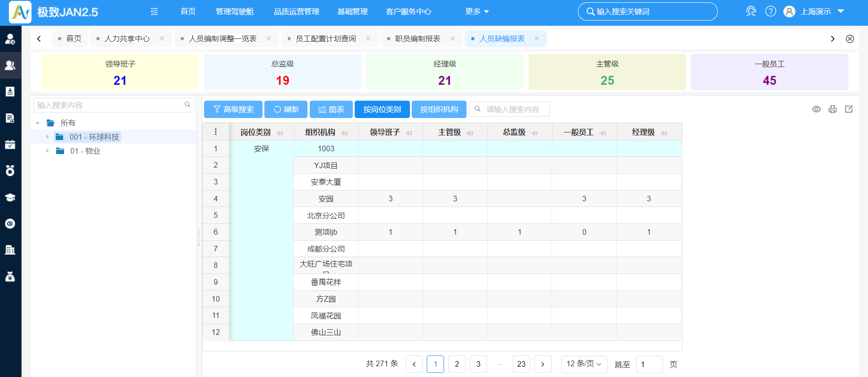Switch view to 按岗位类别
Viewport: 868px width, 377px height.
[x=382, y=109]
